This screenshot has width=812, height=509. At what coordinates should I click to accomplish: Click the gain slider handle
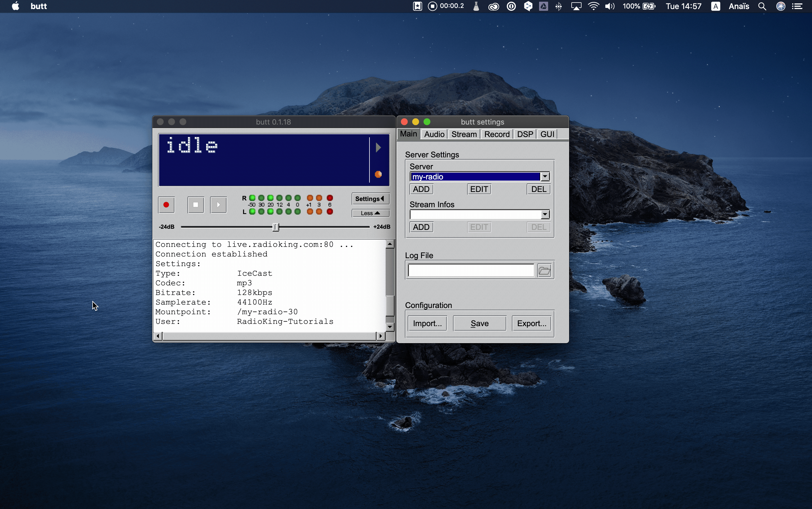click(x=275, y=227)
